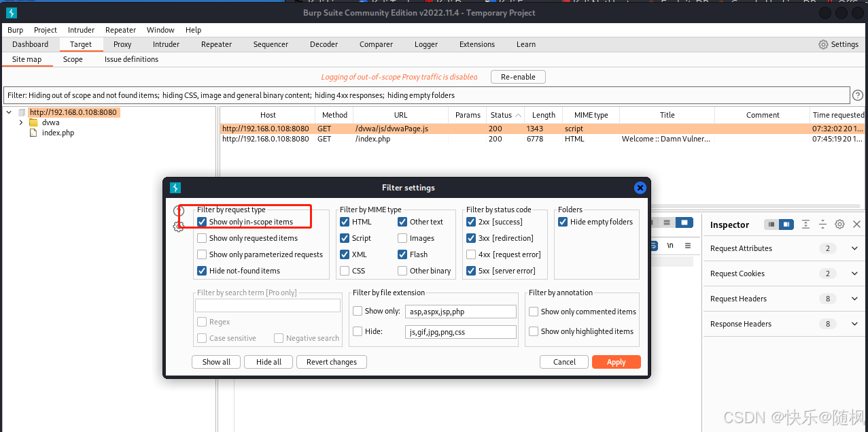This screenshot has width=868, height=432.
Task: Switch to the Decoder tab
Action: click(324, 44)
